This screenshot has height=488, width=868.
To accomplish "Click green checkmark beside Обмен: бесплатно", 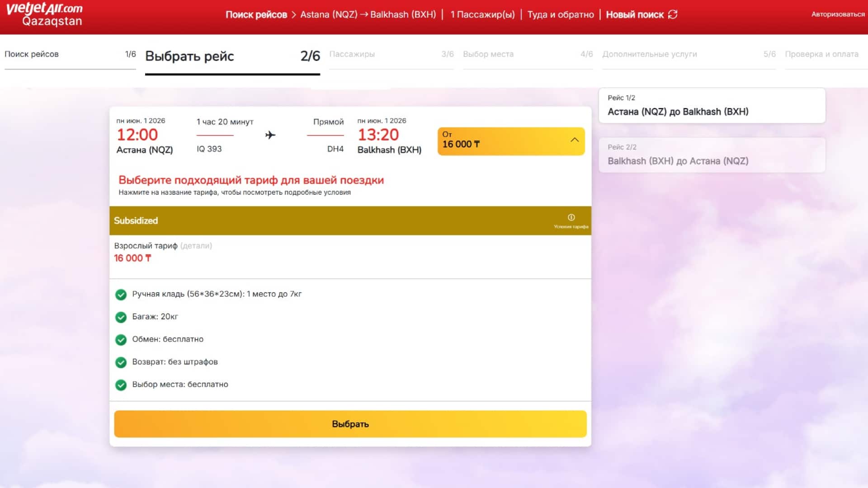I will 121,340.
